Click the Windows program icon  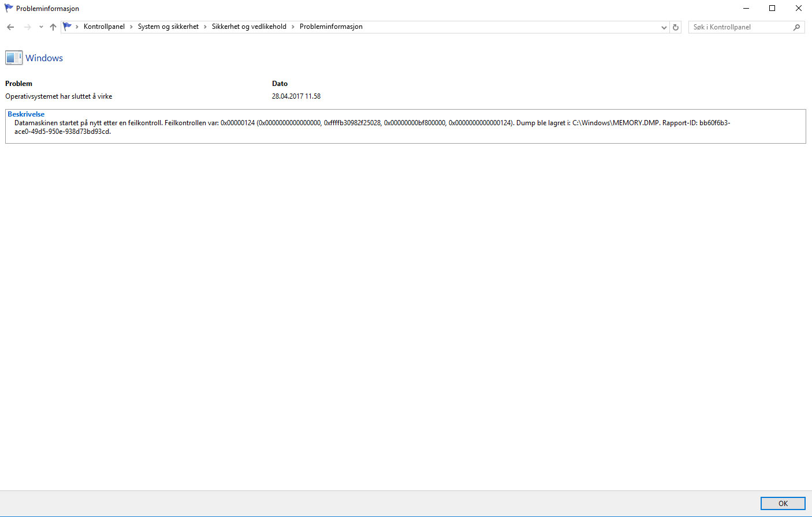(14, 58)
